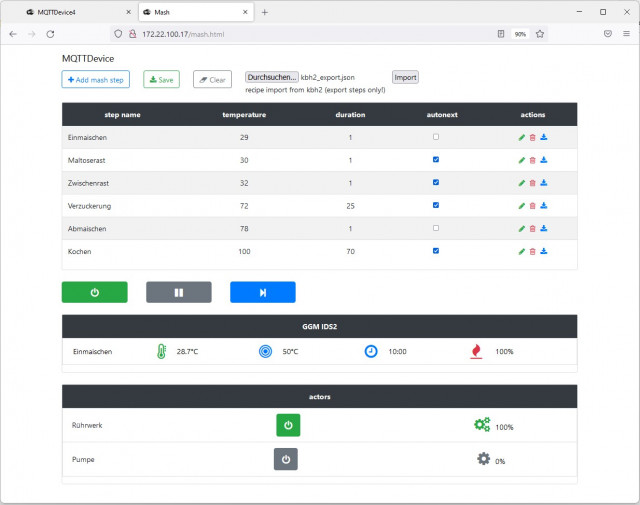Screen dimensions: 640x505
Task: Edit the Abmaischen step with pencil icon
Action: pyautogui.click(x=521, y=229)
